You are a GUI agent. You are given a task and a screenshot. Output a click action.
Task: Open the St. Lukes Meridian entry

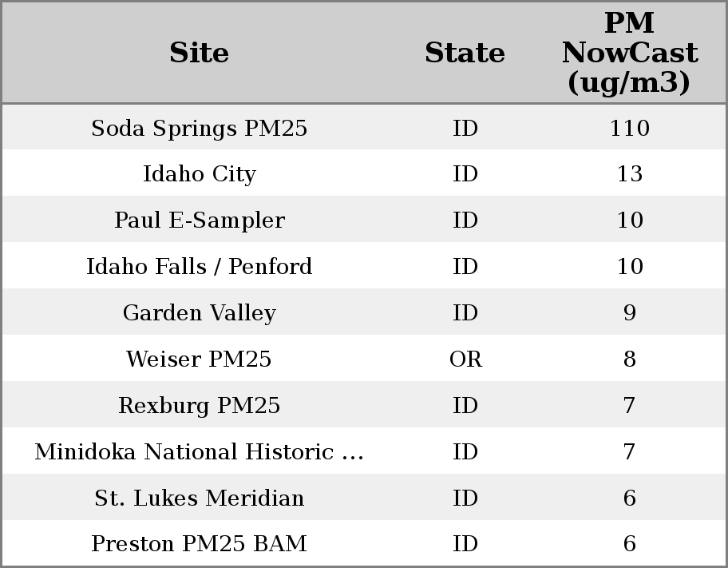199,498
